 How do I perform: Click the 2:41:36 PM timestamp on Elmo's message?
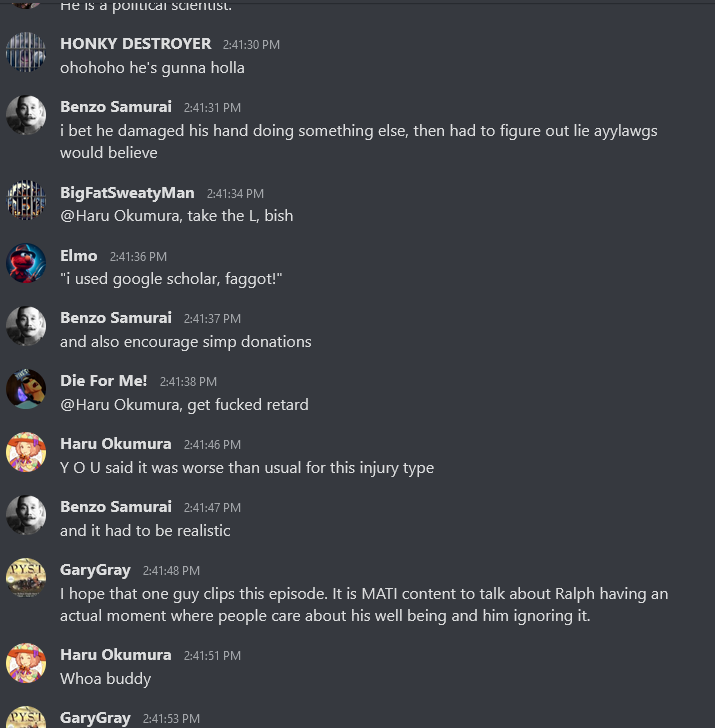138,257
